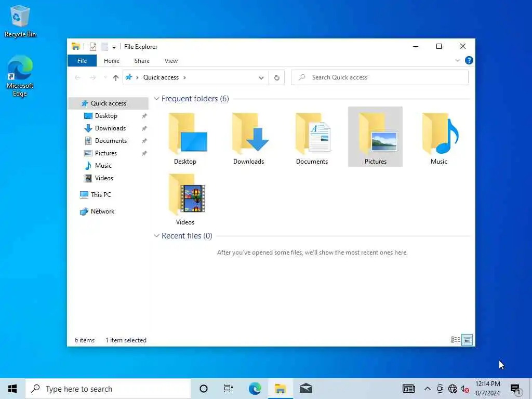Open the Mail app from taskbar
The height and width of the screenshot is (399, 532).
(x=305, y=389)
